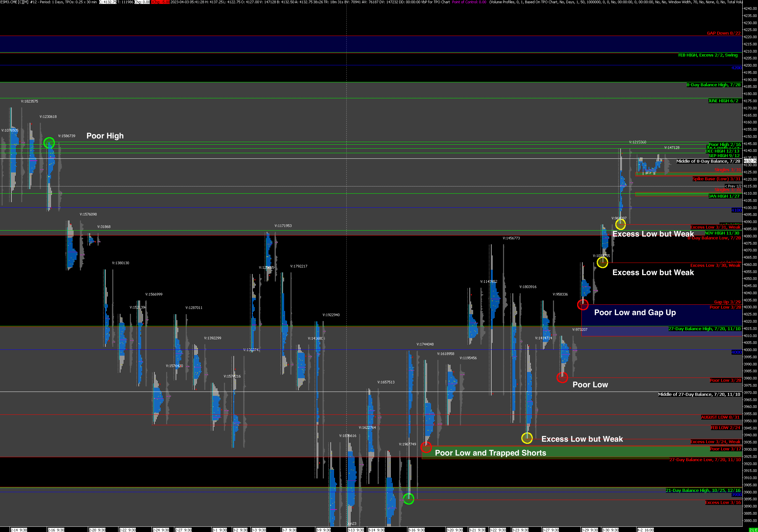758x532 pixels.
Task: Select the JAN HIGH 1/27 level label
Action: (x=724, y=196)
